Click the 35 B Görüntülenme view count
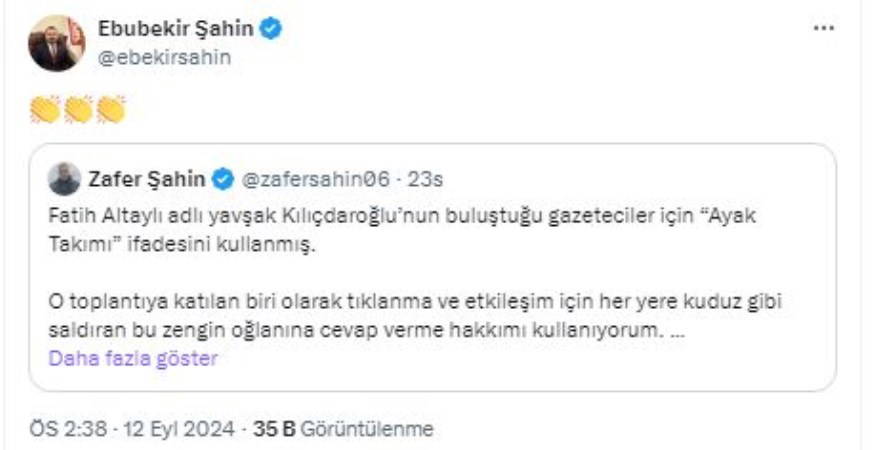 tap(344, 429)
